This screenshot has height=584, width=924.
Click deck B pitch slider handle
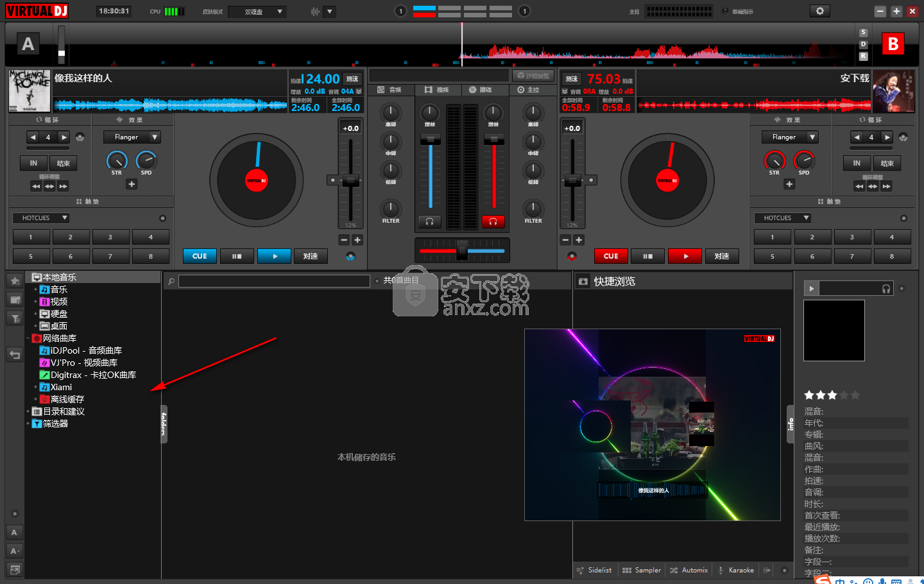572,180
